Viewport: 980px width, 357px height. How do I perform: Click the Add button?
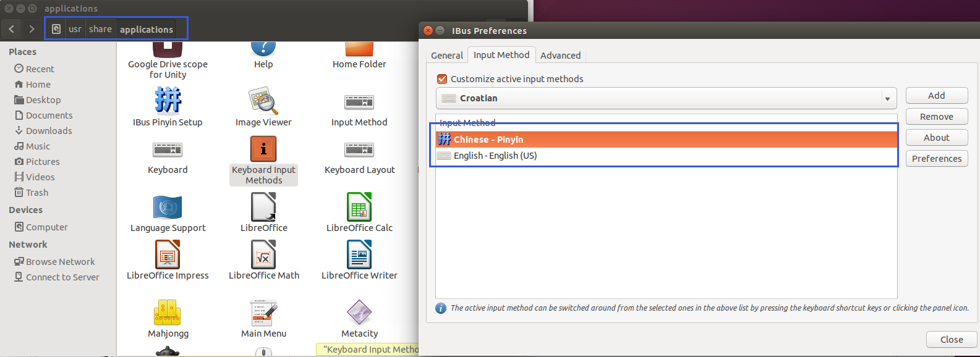937,96
